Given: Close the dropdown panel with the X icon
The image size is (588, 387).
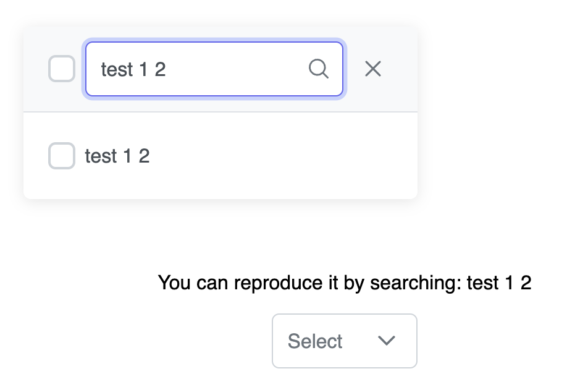Looking at the screenshot, I should tap(372, 69).
